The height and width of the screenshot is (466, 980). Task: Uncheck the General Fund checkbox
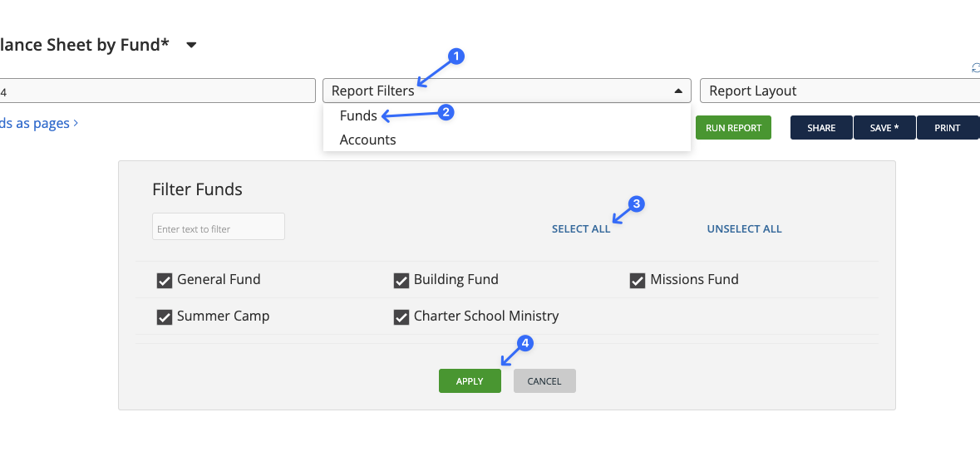click(165, 281)
